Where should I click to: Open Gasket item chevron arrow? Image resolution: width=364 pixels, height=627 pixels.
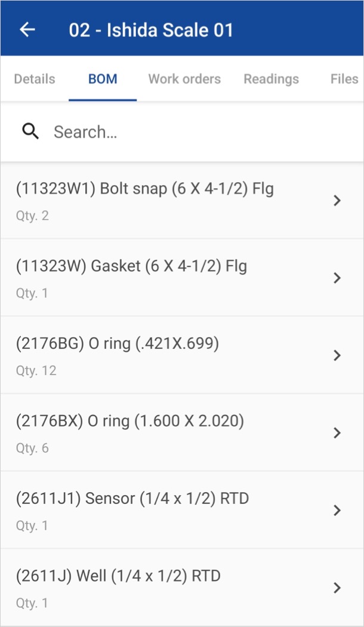pos(337,278)
